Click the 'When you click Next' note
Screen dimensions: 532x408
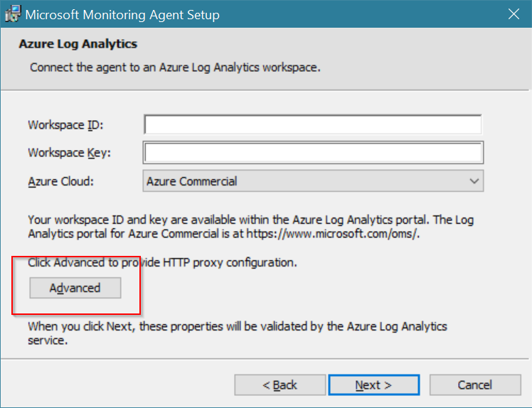pos(237,333)
